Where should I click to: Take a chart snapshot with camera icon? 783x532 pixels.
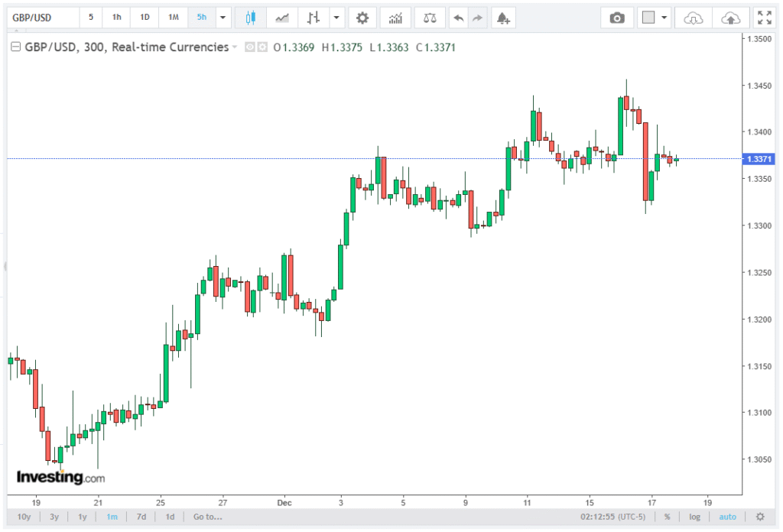[x=616, y=18]
